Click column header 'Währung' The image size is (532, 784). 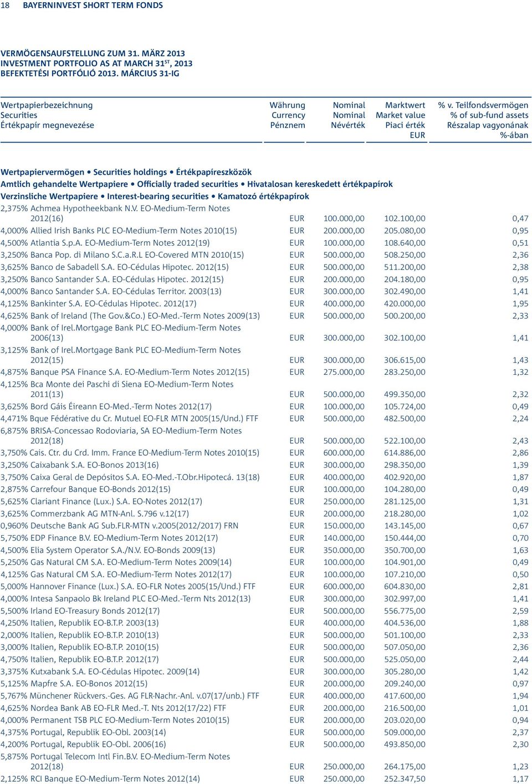[287, 105]
